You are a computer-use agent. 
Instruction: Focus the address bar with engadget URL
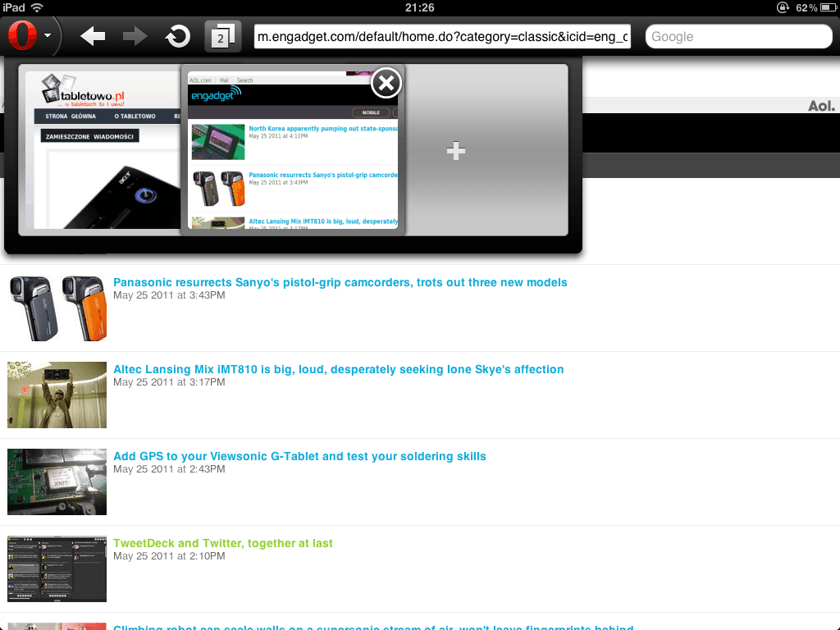click(x=442, y=36)
